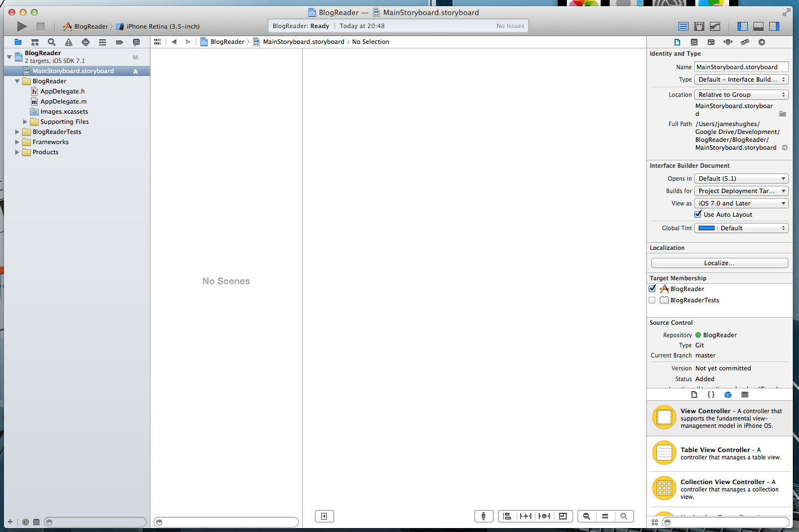Open the Code Snippet library
This screenshot has width=799, height=532.
[x=711, y=395]
